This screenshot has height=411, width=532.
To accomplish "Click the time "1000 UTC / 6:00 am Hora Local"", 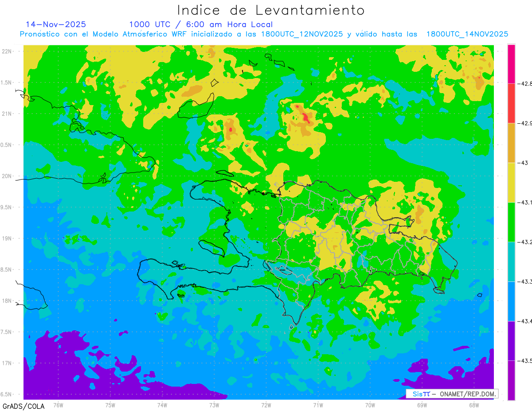I will [201, 24].
